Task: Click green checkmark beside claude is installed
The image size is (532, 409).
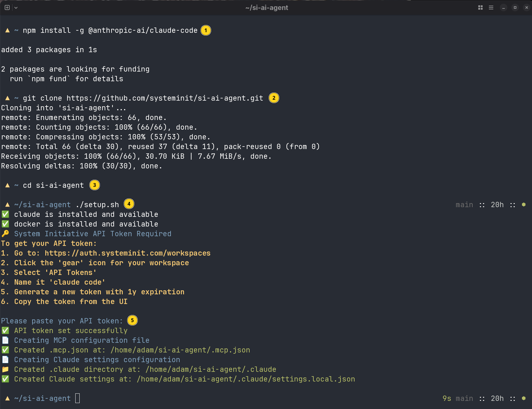Action: (5, 214)
